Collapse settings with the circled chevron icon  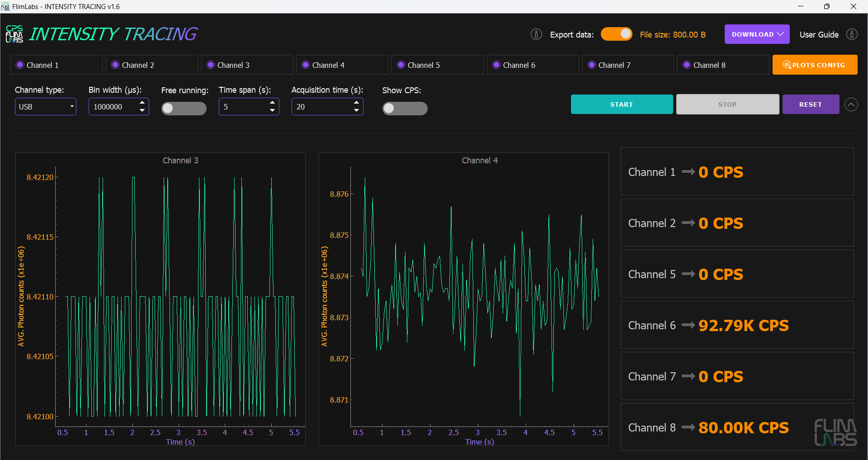point(851,104)
